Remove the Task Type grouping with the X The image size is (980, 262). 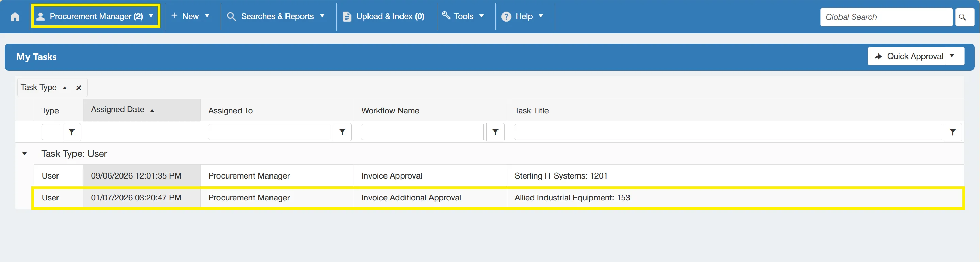[x=79, y=88]
